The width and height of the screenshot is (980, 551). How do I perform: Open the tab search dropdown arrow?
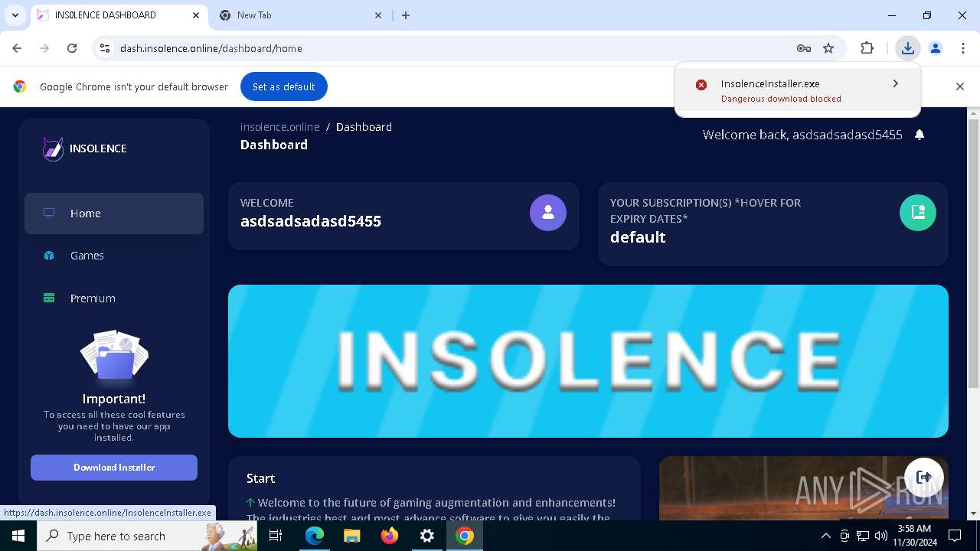click(x=15, y=15)
